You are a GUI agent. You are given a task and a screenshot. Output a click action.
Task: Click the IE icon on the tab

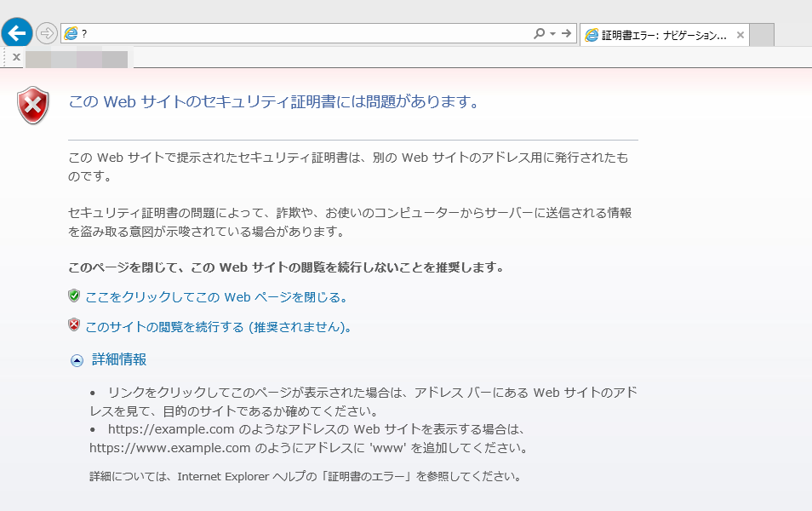pos(592,35)
